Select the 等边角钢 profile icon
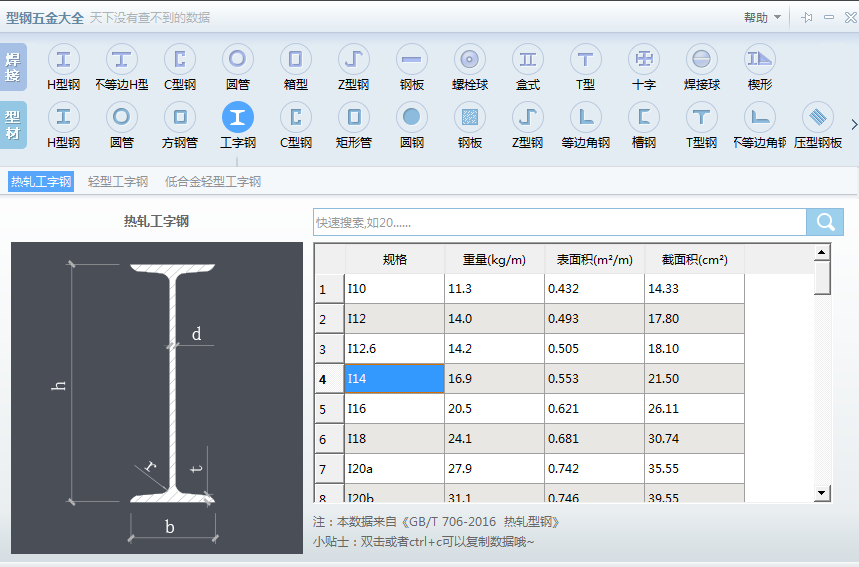Viewport: 859px width, 567px height. [586, 117]
